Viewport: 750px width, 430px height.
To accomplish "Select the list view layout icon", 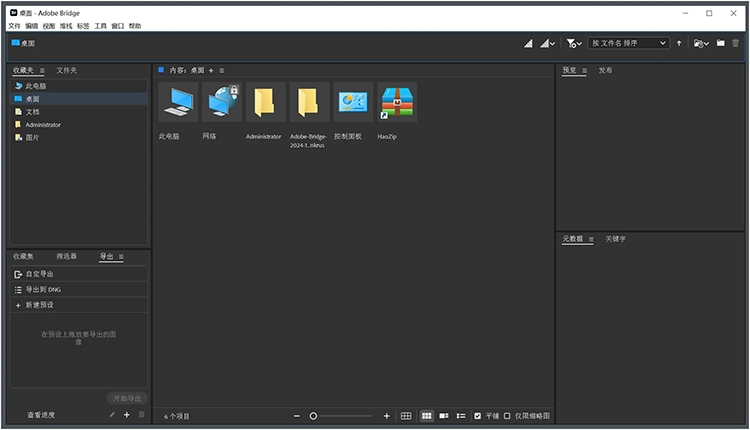I will 461,415.
